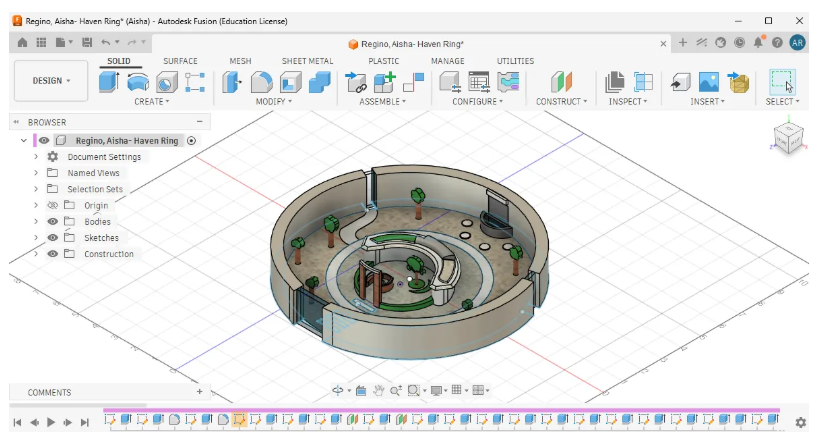Open the ASSEMBLE dropdown menu
Image resolution: width=818 pixels, height=437 pixels.
click(382, 101)
